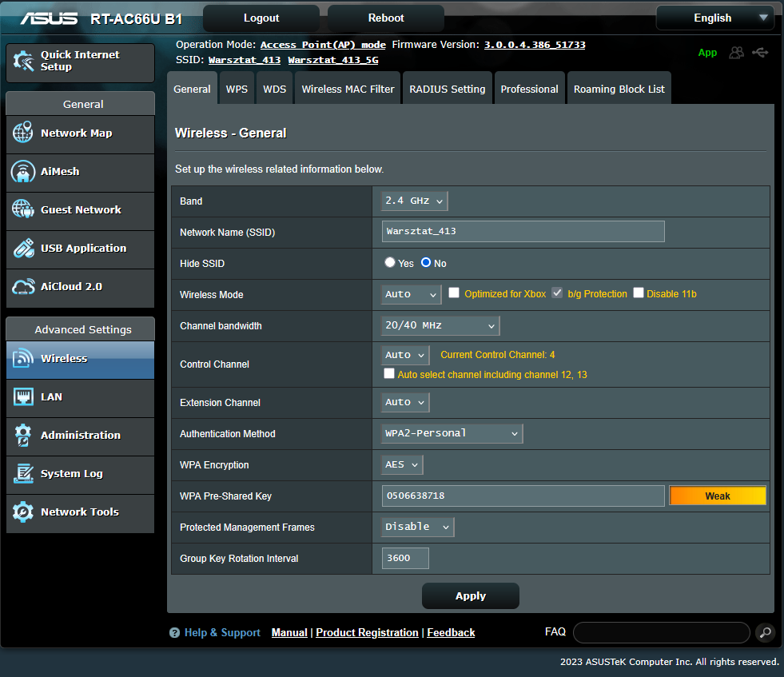Switch to the Professional tab
Image resolution: width=784 pixels, height=677 pixels.
coord(530,89)
